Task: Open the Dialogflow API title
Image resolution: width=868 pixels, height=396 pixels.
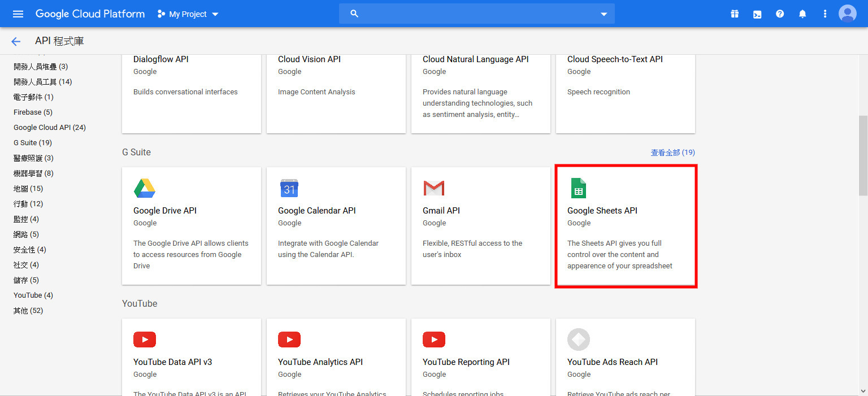Action: [x=161, y=59]
